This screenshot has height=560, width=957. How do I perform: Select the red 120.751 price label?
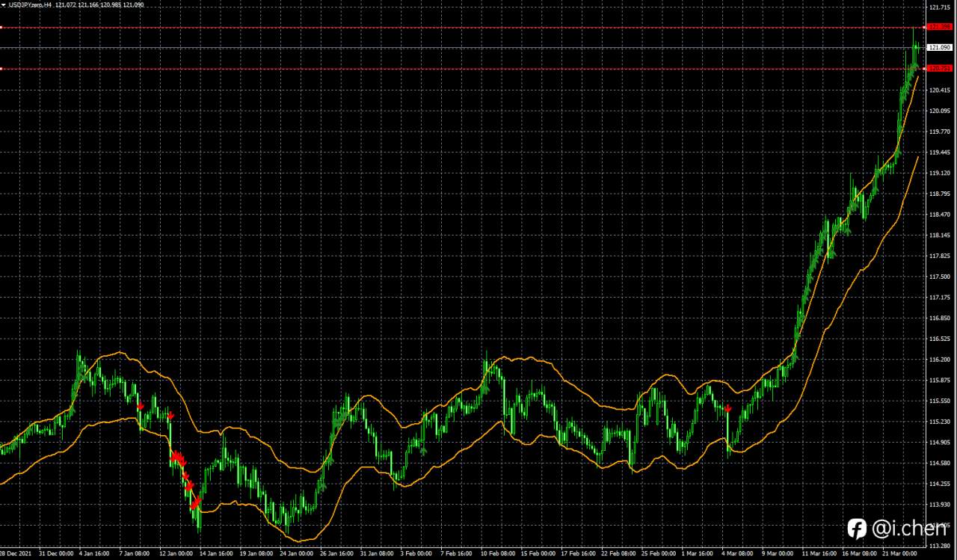939,68
